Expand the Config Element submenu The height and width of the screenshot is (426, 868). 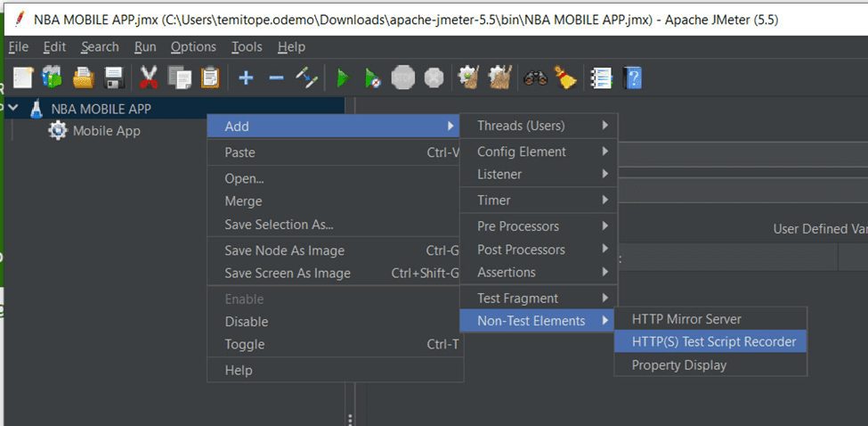[x=539, y=152]
